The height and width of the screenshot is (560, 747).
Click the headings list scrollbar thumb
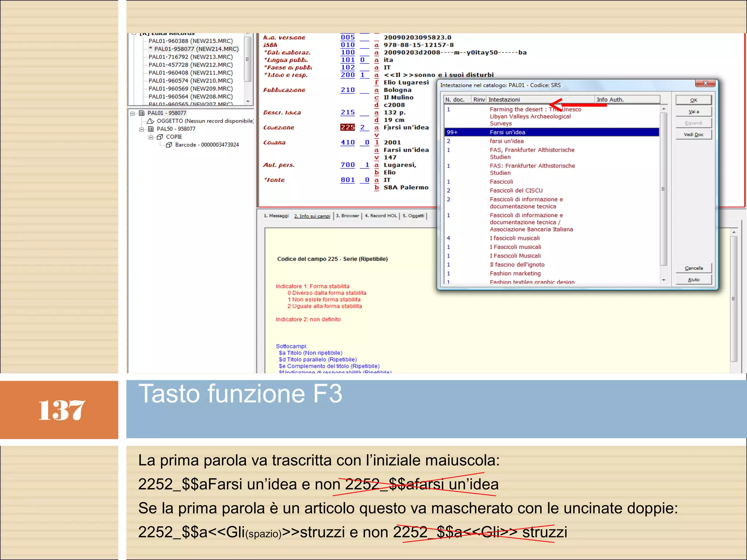663,189
